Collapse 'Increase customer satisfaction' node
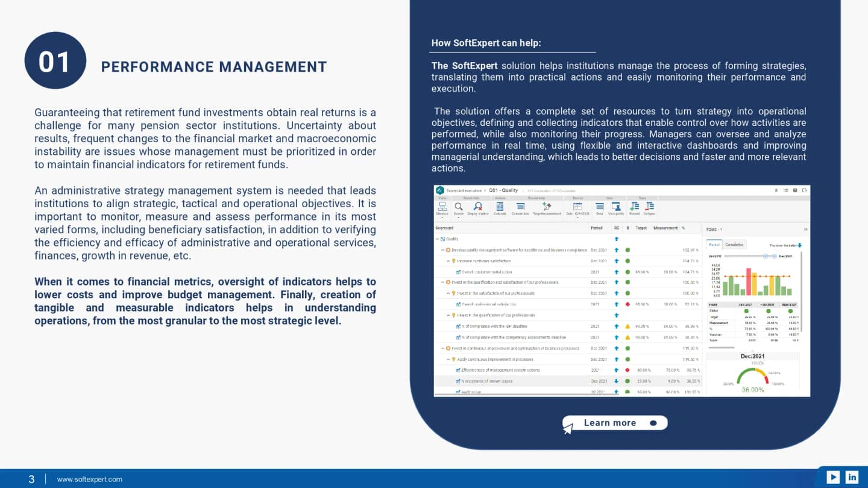 (448, 261)
